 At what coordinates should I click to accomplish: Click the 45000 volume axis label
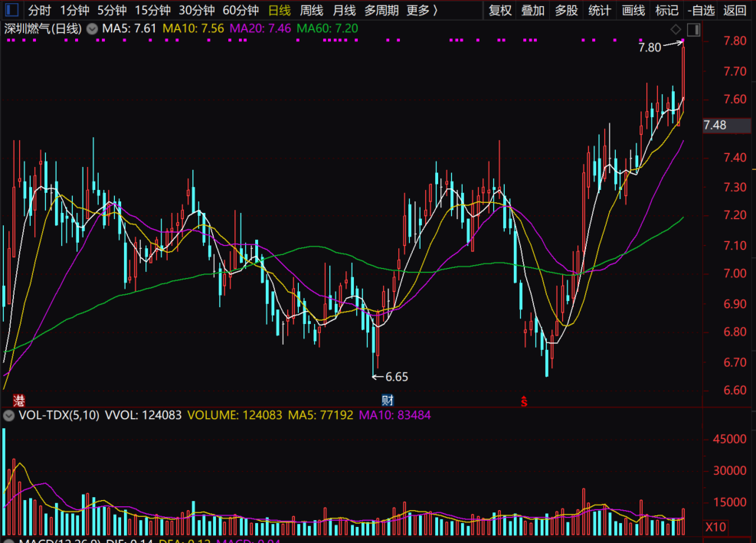730,440
